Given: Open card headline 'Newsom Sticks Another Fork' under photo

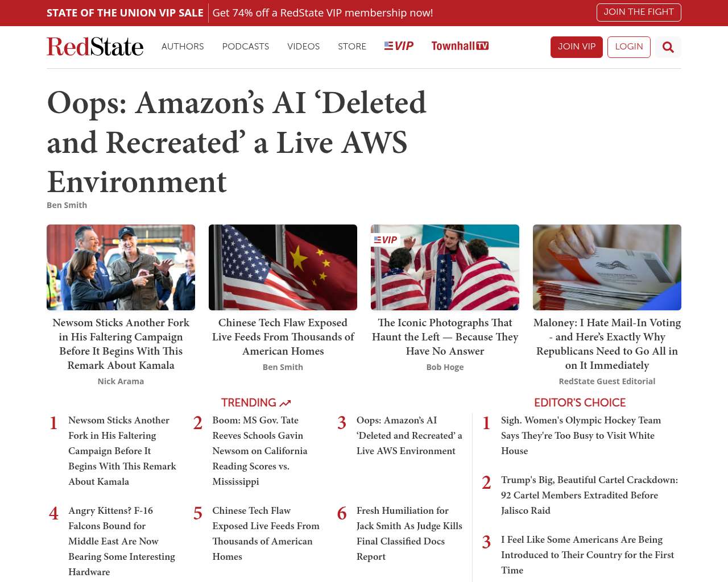Looking at the screenshot, I should (x=121, y=344).
